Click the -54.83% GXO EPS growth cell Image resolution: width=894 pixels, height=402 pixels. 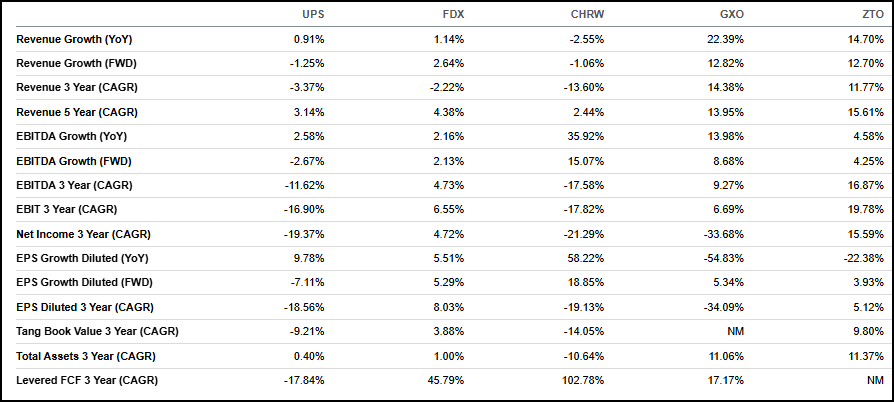tap(722, 258)
